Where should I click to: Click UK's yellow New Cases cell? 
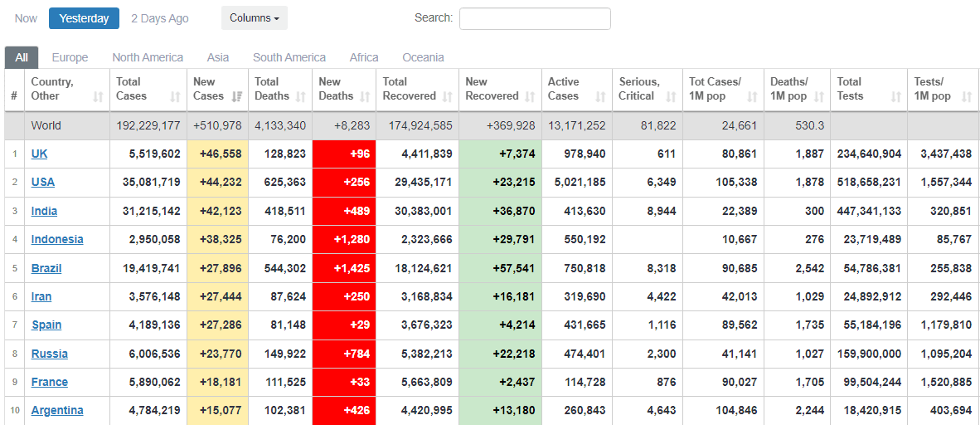click(218, 154)
